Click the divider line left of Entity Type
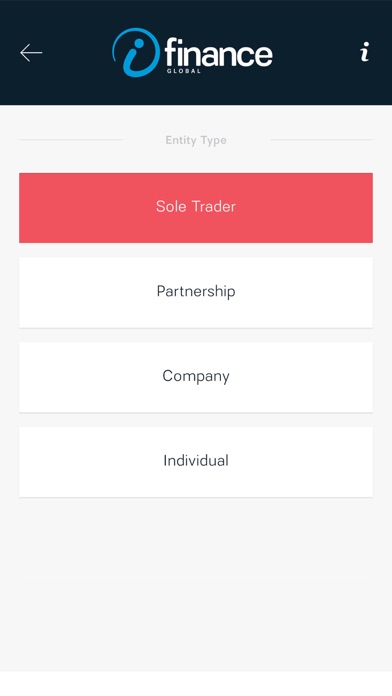 [71, 140]
